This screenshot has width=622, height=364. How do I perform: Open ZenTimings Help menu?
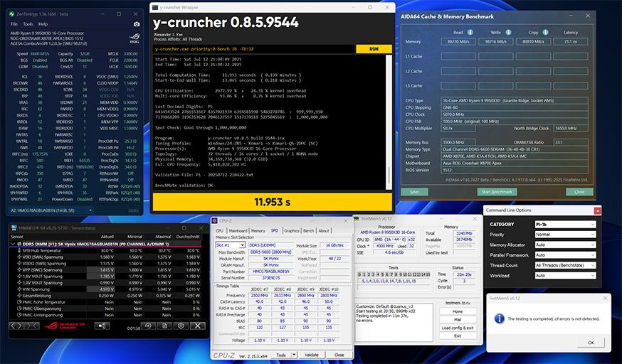pyautogui.click(x=43, y=24)
